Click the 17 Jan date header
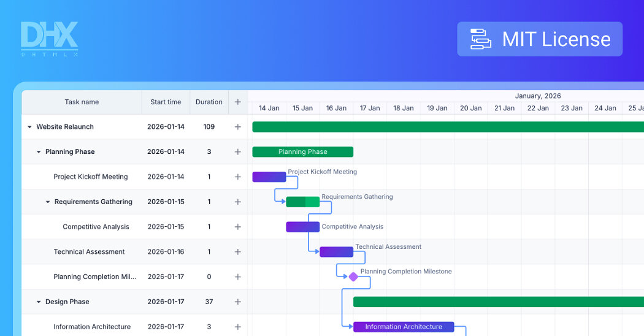 pos(370,108)
